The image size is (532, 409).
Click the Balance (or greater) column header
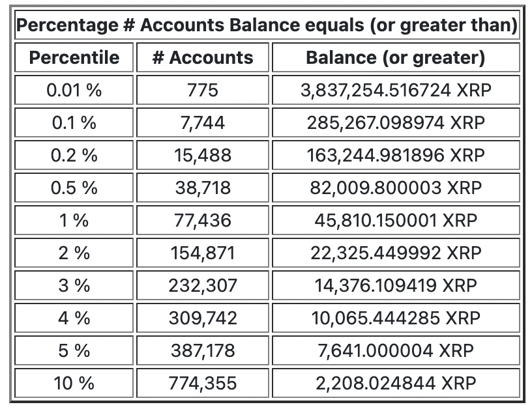tap(396, 57)
